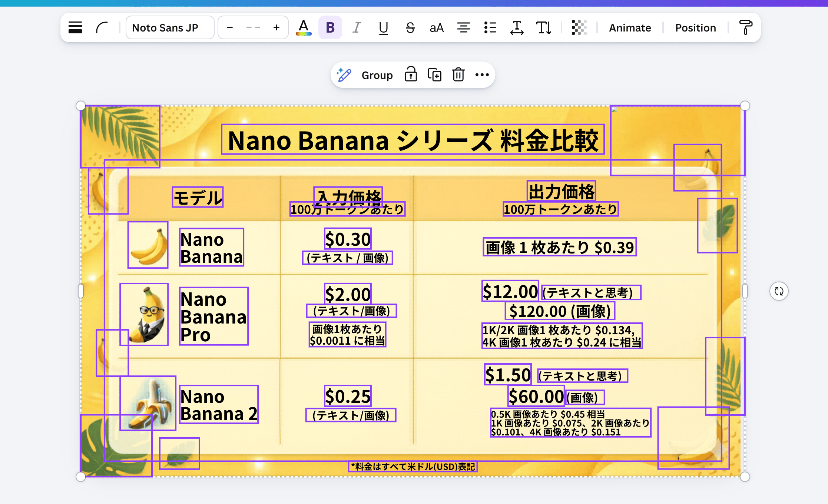This screenshot has width=828, height=504.
Task: Decrease font size with minus button
Action: (230, 28)
